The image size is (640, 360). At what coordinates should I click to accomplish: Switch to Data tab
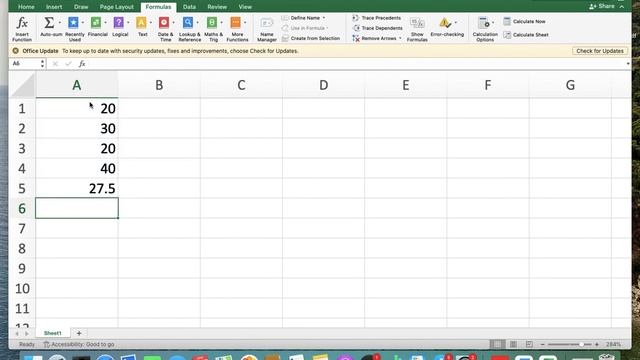[x=189, y=7]
